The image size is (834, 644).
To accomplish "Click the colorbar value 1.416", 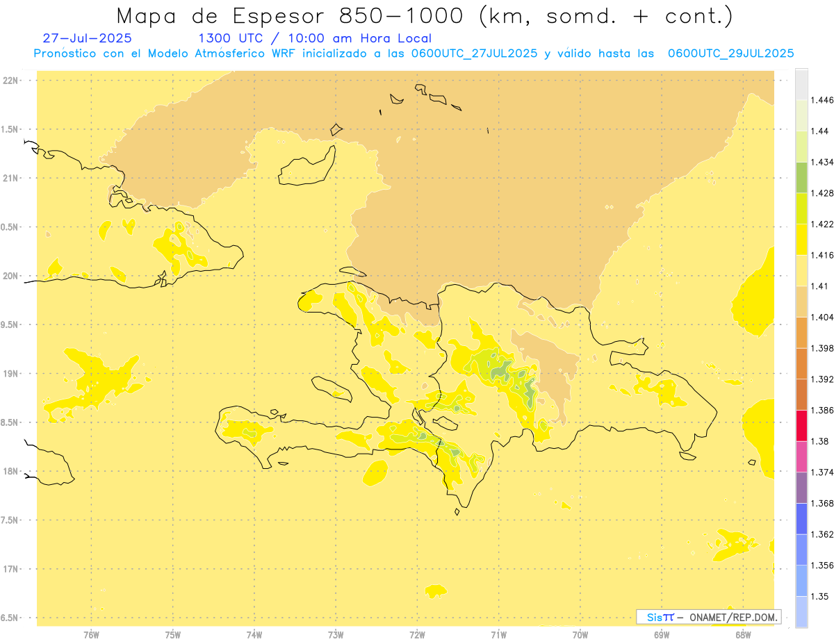I will [822, 255].
